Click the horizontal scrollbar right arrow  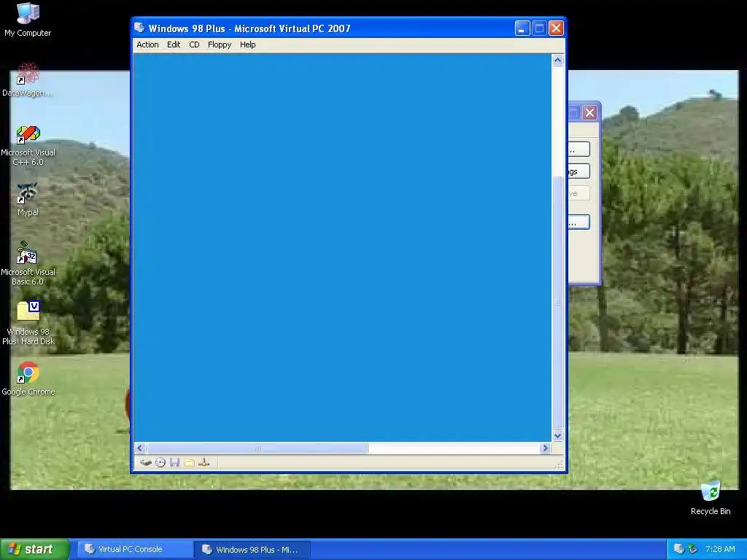546,448
